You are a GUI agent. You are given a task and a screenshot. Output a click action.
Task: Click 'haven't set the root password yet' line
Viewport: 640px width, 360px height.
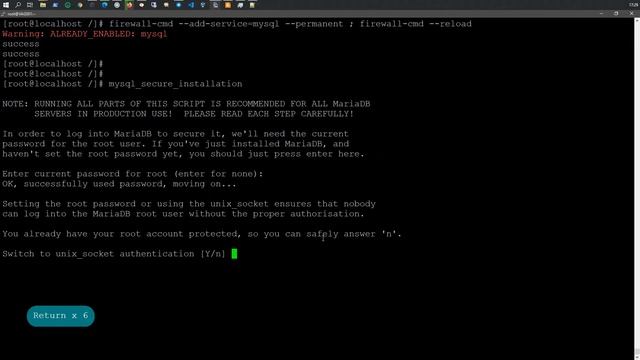pyautogui.click(x=183, y=154)
